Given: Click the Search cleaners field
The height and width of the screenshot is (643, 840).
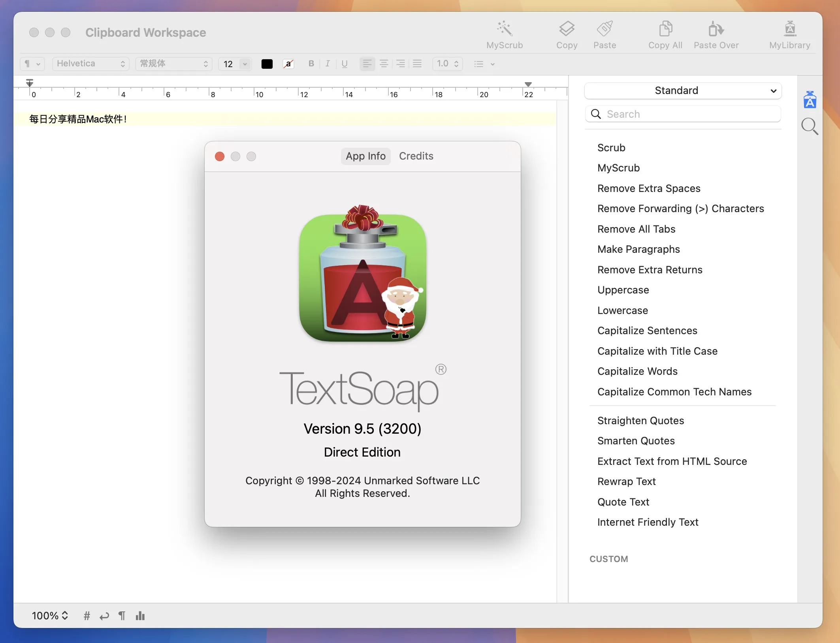Looking at the screenshot, I should tap(683, 114).
